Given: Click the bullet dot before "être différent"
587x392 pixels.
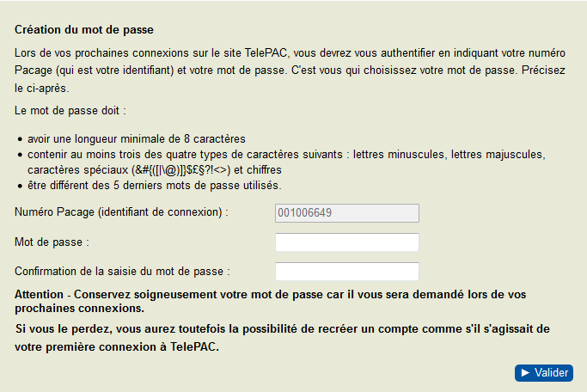Looking at the screenshot, I should tap(19, 186).
